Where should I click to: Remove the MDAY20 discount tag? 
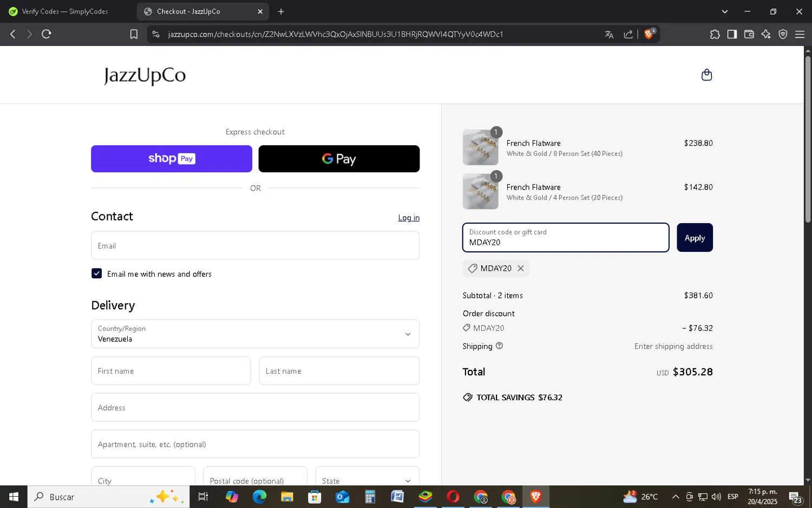521,268
